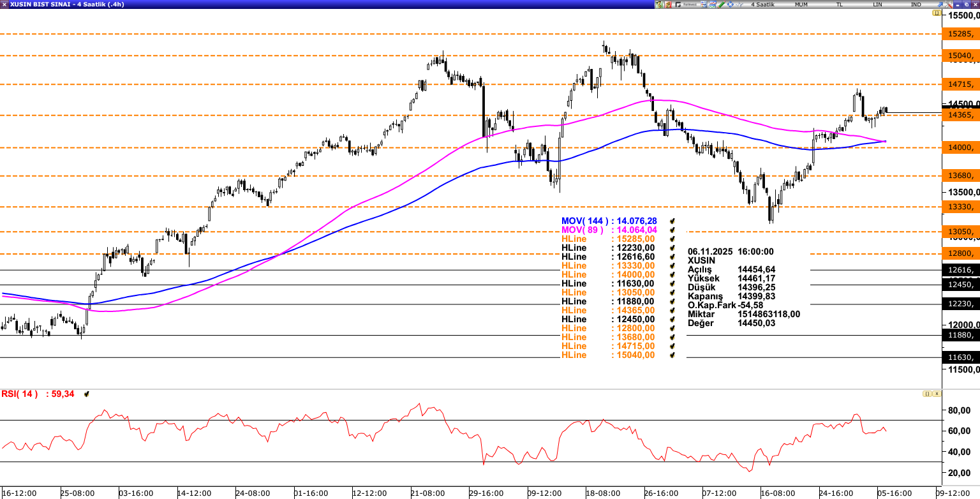The width and height of the screenshot is (980, 499).
Task: Click the first green icon in the title bar
Action: click(659, 4)
